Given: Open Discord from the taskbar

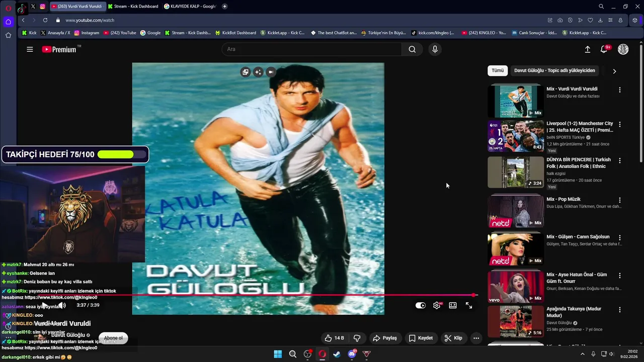Looking at the screenshot, I should [x=352, y=354].
